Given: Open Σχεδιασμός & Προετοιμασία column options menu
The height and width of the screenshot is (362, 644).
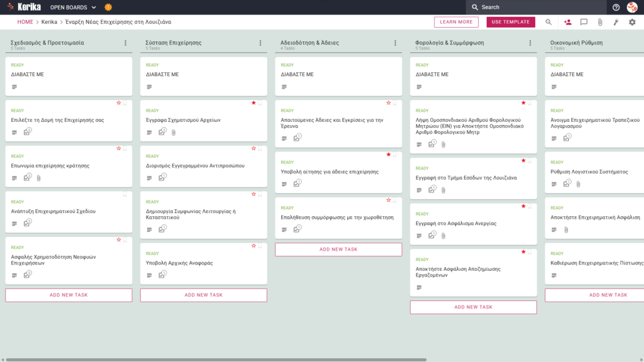Looking at the screenshot, I should pyautogui.click(x=126, y=43).
